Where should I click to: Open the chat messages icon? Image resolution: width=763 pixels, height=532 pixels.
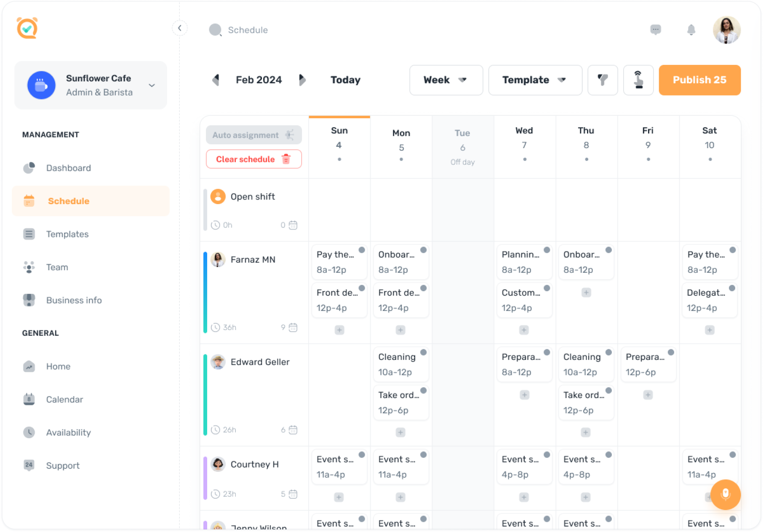655,29
